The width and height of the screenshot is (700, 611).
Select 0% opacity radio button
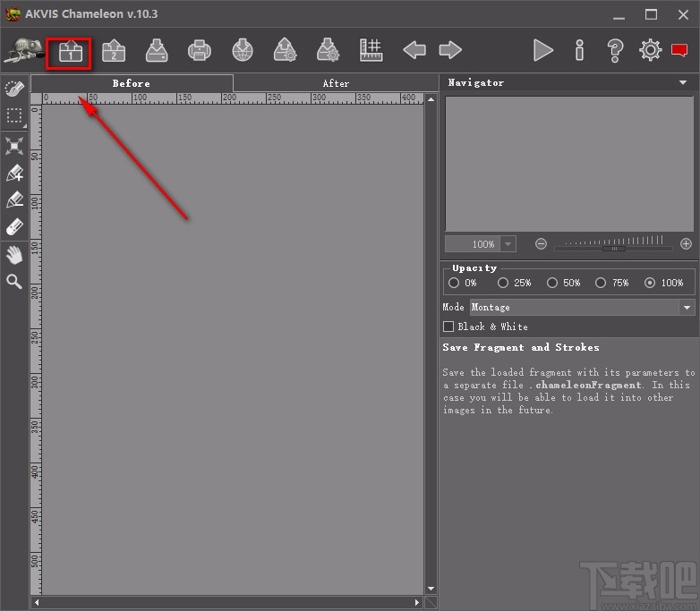tap(454, 283)
